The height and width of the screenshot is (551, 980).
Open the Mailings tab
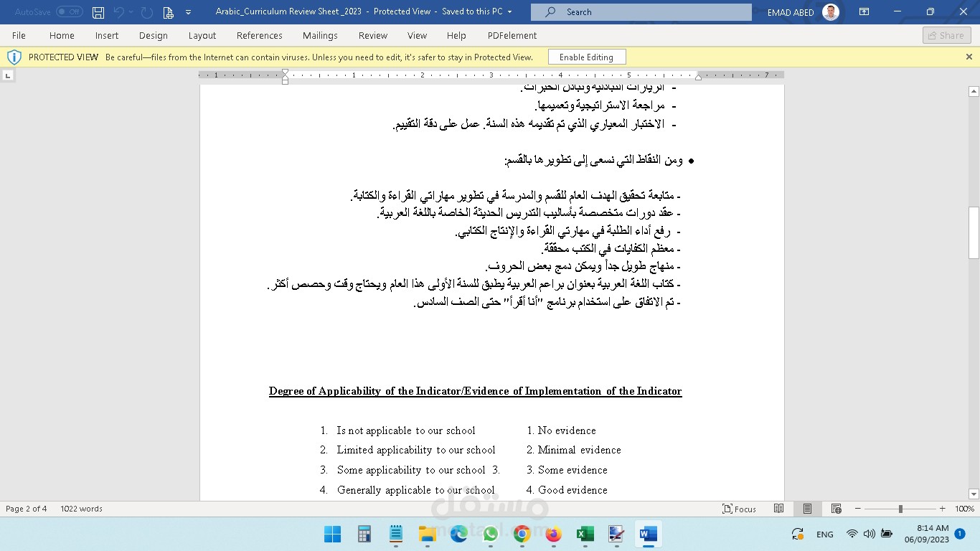[x=320, y=35]
